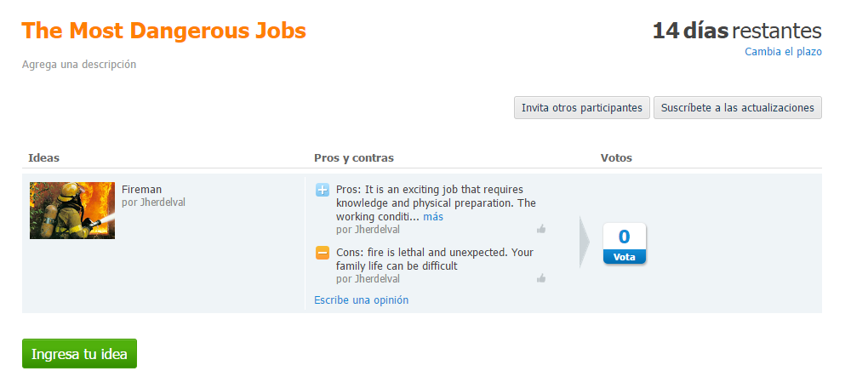Click Suscríbete a las actualizaciones button
The image size is (868, 388).
point(737,107)
